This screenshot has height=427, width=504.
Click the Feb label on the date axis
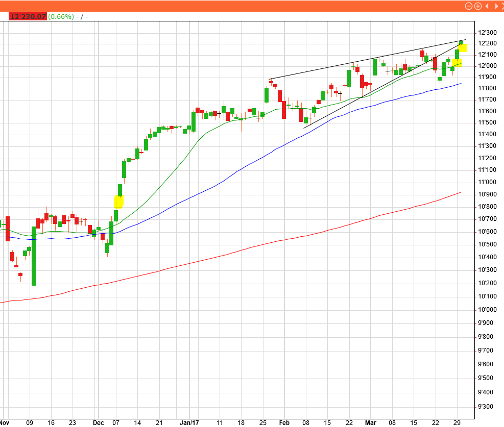pyautogui.click(x=284, y=423)
